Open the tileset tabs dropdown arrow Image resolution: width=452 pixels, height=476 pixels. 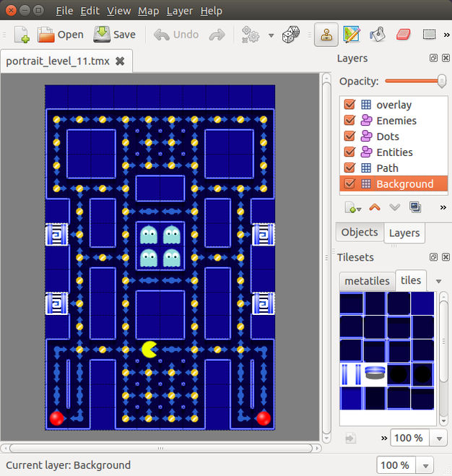(438, 281)
